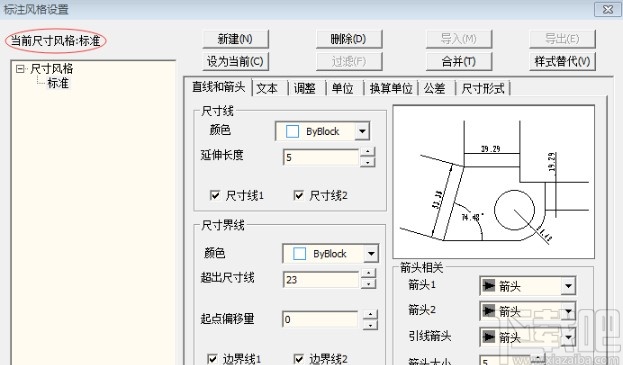This screenshot has height=365, width=623.
Task: Increase 延伸长度 with up arrow
Action: coord(368,152)
